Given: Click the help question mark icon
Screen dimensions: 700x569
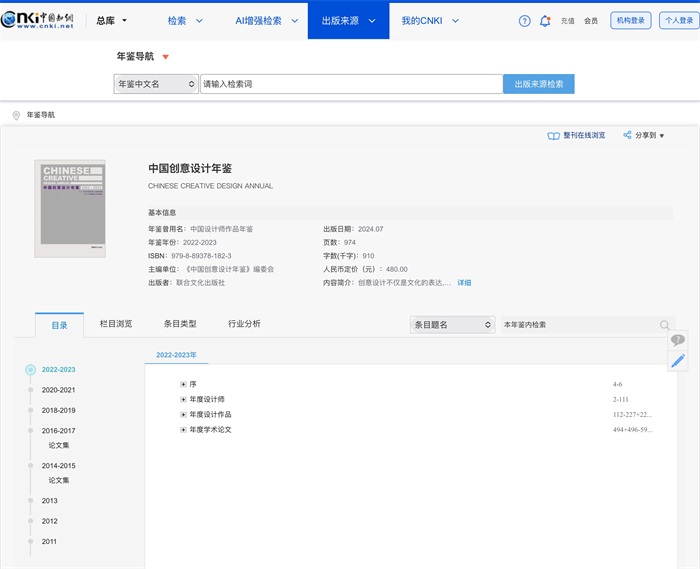Looking at the screenshot, I should click(x=525, y=20).
